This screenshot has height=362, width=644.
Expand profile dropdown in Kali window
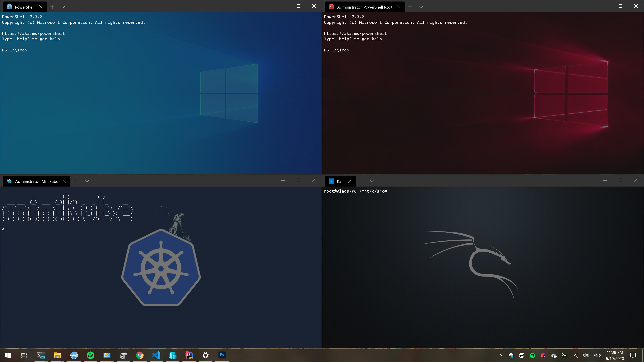(372, 181)
